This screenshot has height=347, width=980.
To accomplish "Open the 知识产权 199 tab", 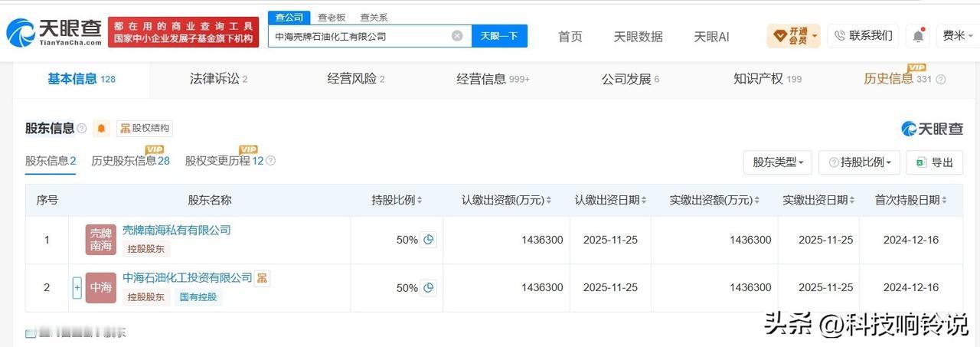I will click(767, 79).
